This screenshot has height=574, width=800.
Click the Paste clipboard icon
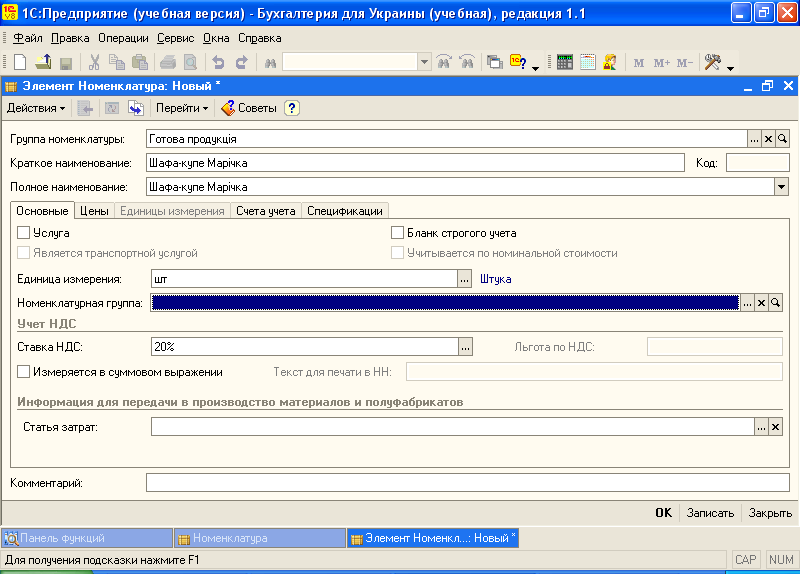[x=140, y=62]
